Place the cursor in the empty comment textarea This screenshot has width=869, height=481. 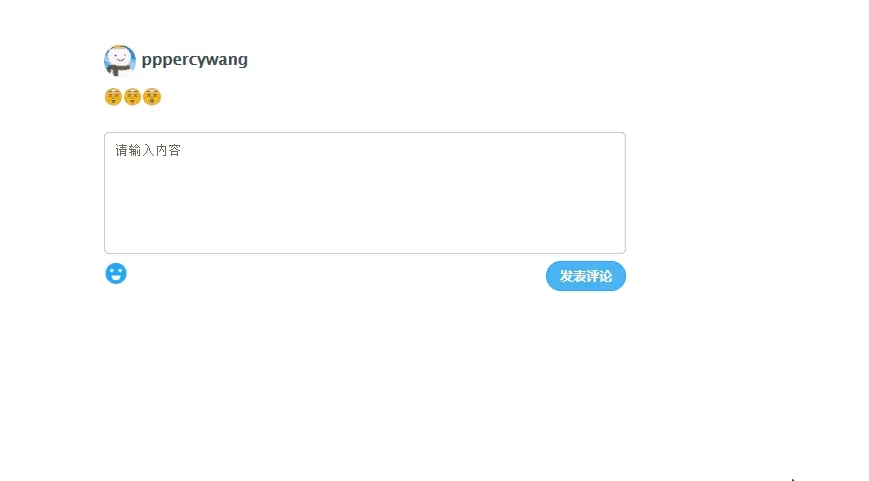[364, 193]
